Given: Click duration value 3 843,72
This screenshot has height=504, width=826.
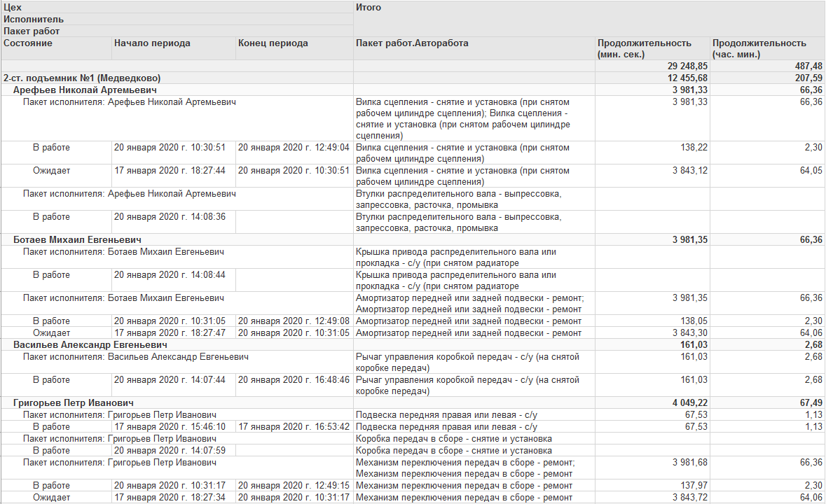Looking at the screenshot, I should 689,497.
